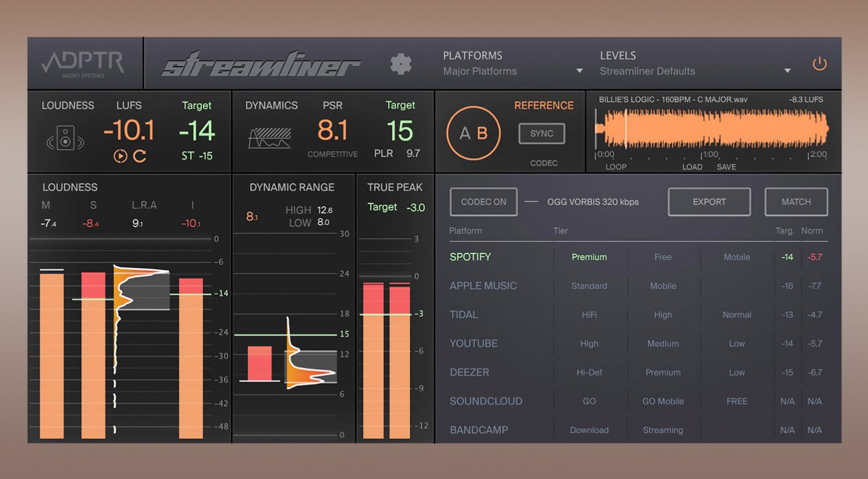Viewport: 868px width, 479px height.
Task: Click the Streamliner logo
Action: coord(261,64)
